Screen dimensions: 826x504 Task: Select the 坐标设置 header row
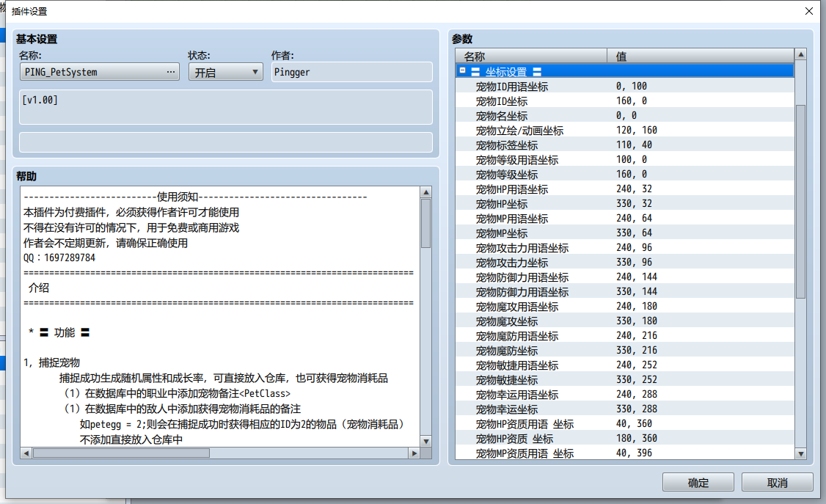click(x=625, y=71)
